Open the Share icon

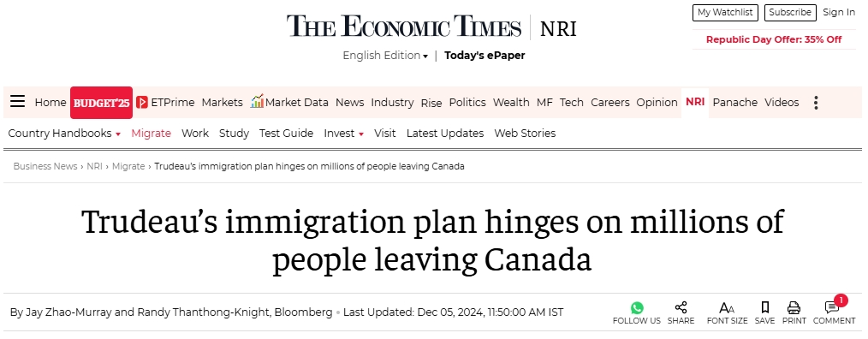point(681,307)
